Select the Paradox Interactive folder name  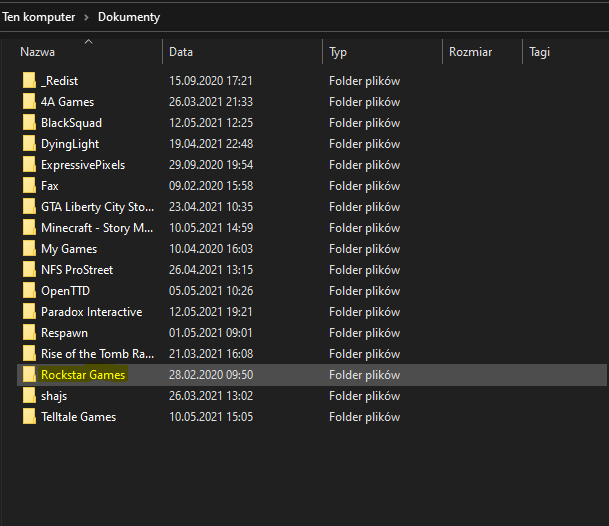coord(91,312)
